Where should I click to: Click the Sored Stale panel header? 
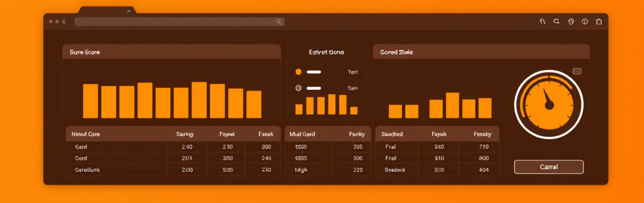481,52
